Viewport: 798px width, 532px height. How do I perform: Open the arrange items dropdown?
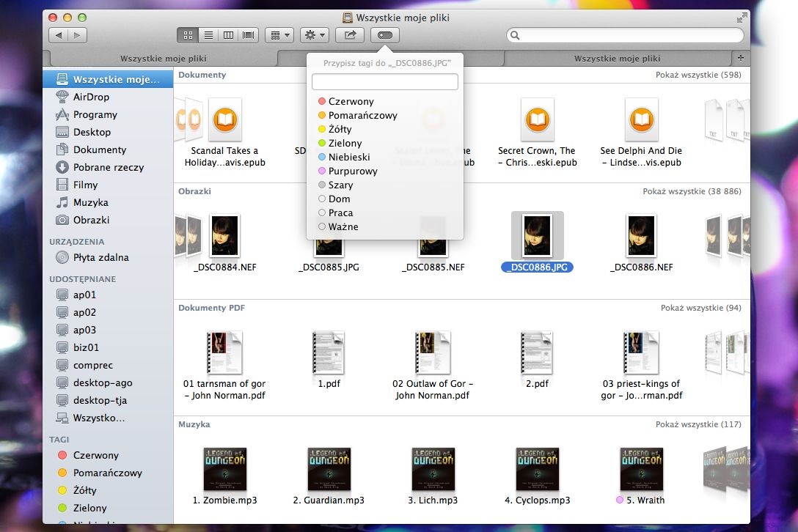[279, 35]
